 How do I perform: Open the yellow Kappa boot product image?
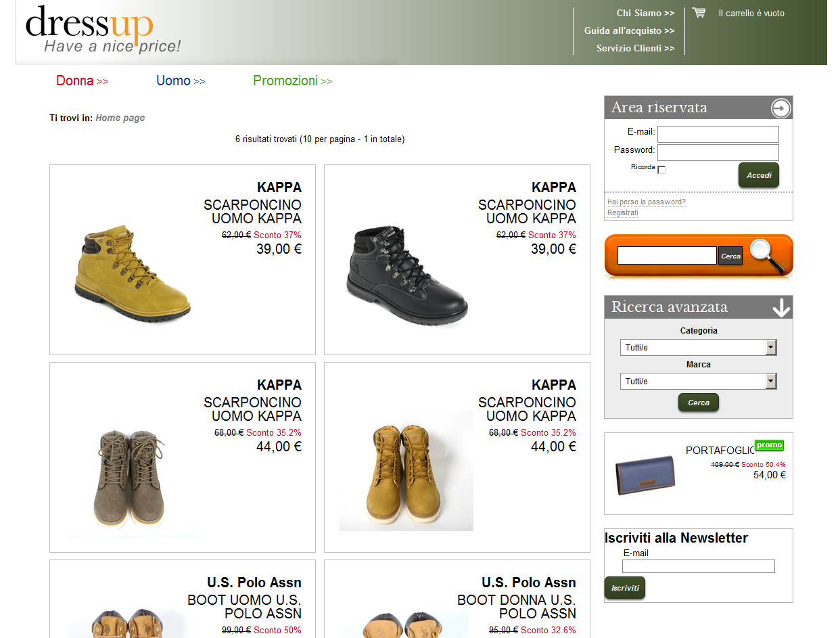click(x=132, y=273)
